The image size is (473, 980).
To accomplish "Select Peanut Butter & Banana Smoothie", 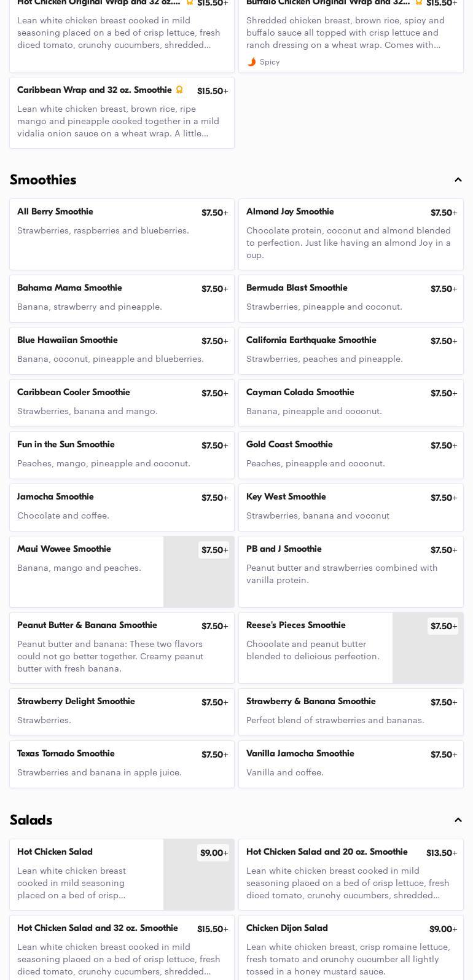I will 122,648.
